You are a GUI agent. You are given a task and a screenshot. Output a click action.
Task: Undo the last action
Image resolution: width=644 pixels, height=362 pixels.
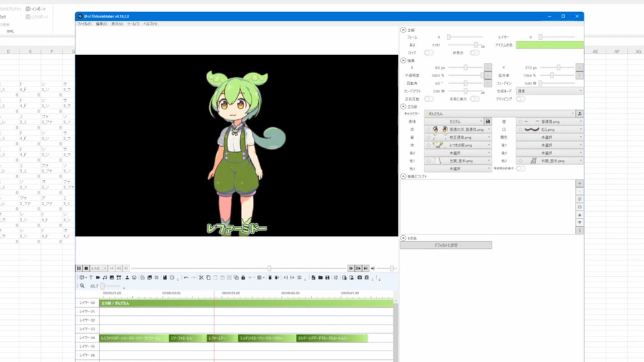[x=186, y=278]
